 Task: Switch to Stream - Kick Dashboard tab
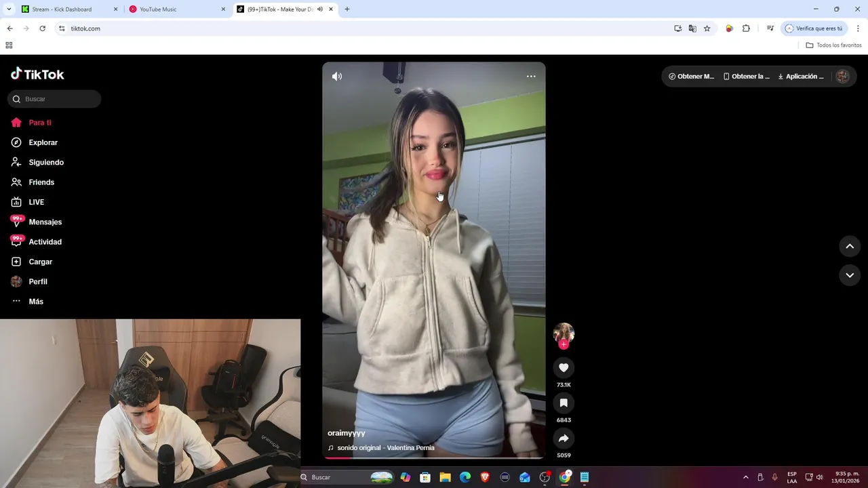click(70, 9)
